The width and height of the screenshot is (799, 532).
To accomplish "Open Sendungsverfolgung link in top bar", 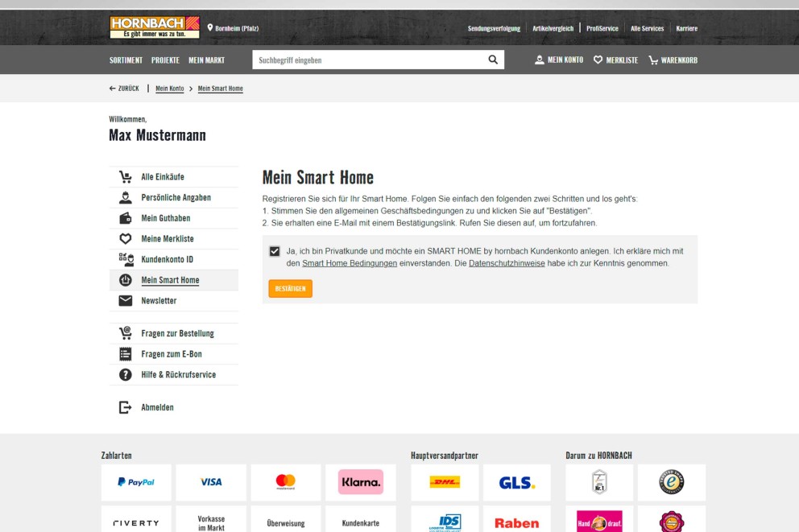I will pos(494,28).
